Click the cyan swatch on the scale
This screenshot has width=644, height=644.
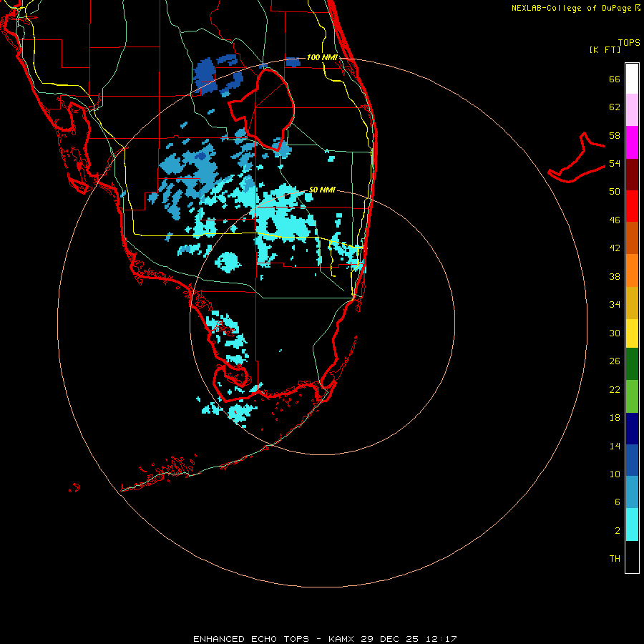click(632, 525)
